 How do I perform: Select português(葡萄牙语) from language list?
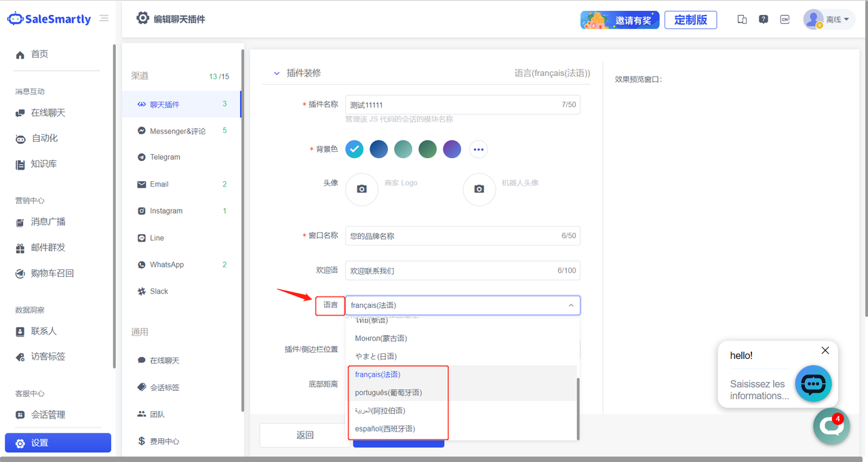[x=388, y=393]
